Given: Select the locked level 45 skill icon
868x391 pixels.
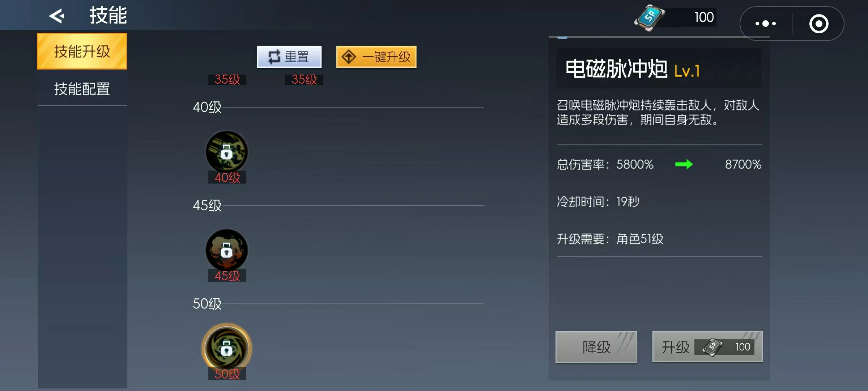Looking at the screenshot, I should (x=227, y=250).
